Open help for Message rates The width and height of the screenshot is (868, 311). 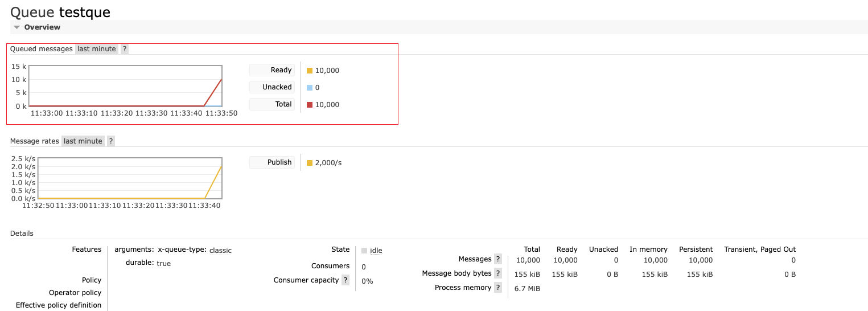(x=111, y=141)
